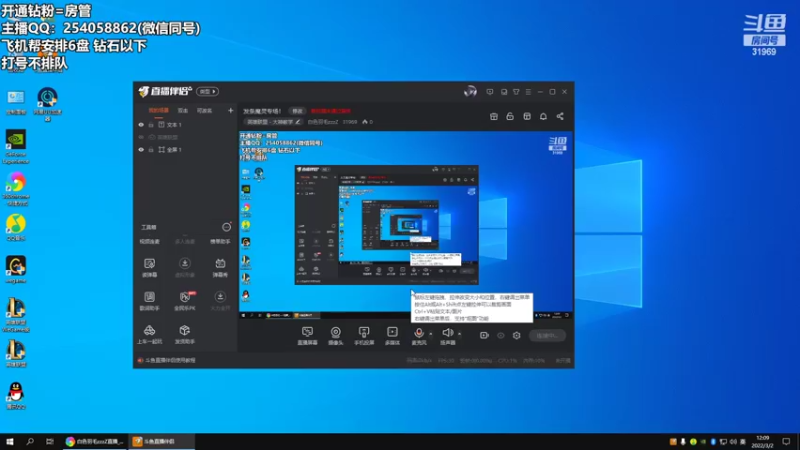Select the 360 Chrome browser desktop icon
This screenshot has height=450, width=800.
[16, 189]
